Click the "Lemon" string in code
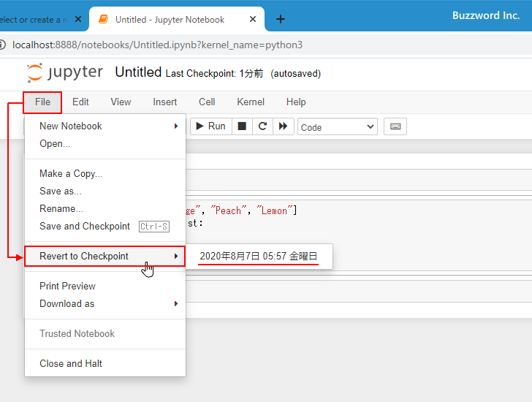Viewport: 532px width, 402px height. click(275, 211)
